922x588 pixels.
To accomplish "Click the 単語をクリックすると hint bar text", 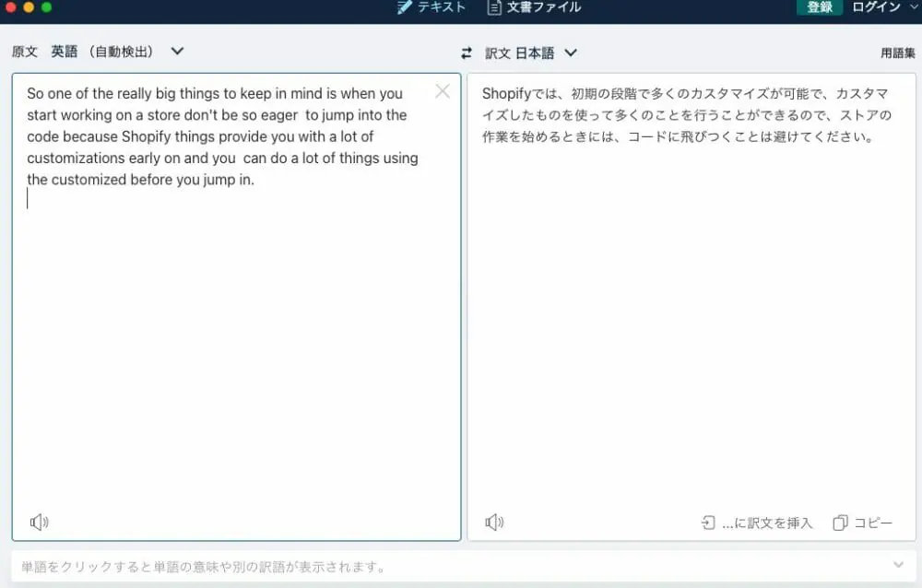I will [x=203, y=566].
